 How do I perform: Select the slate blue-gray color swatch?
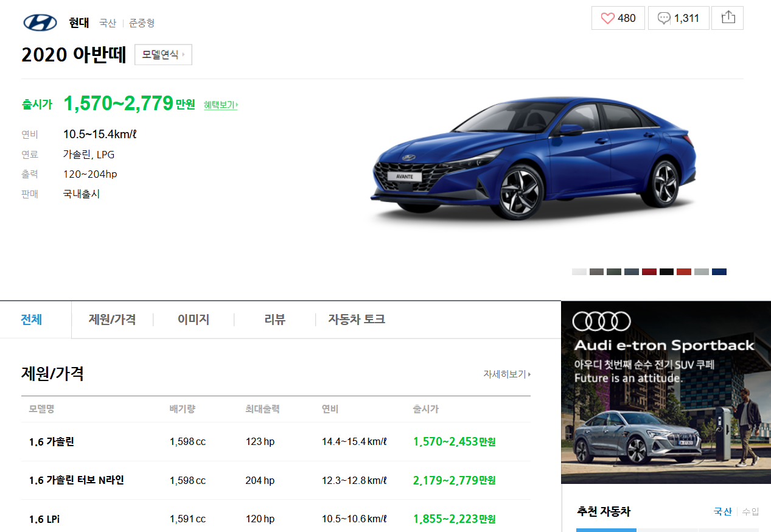tap(632, 271)
